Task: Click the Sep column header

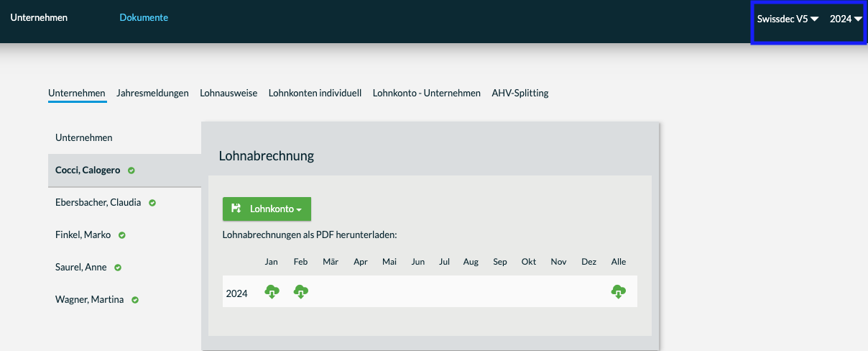Action: pyautogui.click(x=500, y=262)
